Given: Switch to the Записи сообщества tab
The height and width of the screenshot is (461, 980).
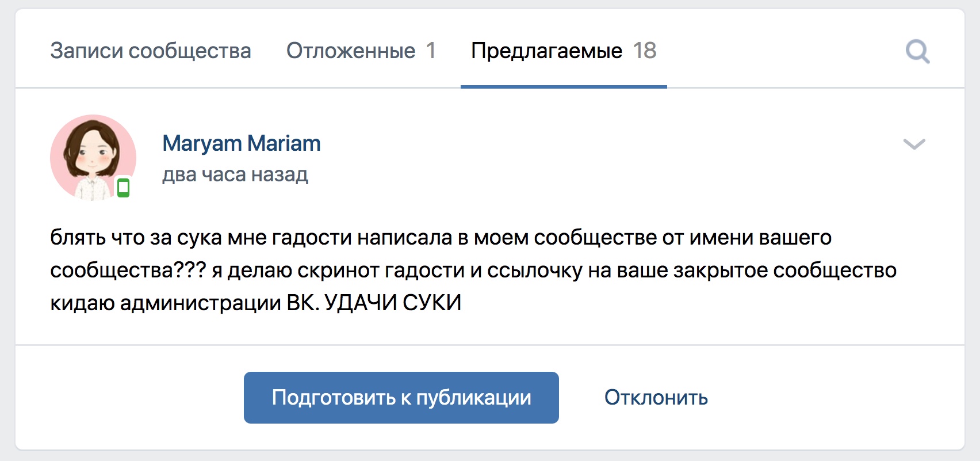Looking at the screenshot, I should point(151,51).
